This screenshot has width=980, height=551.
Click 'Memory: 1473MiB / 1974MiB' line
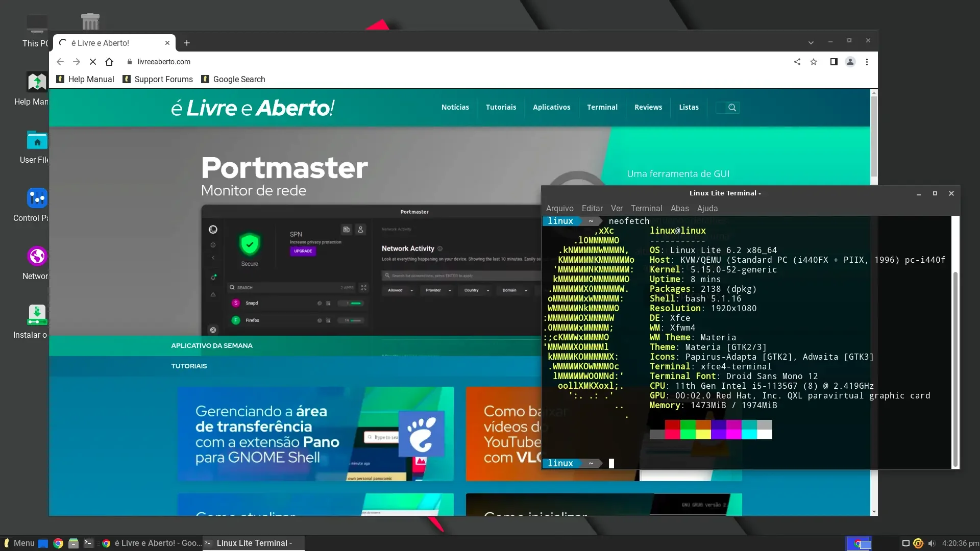(x=713, y=405)
